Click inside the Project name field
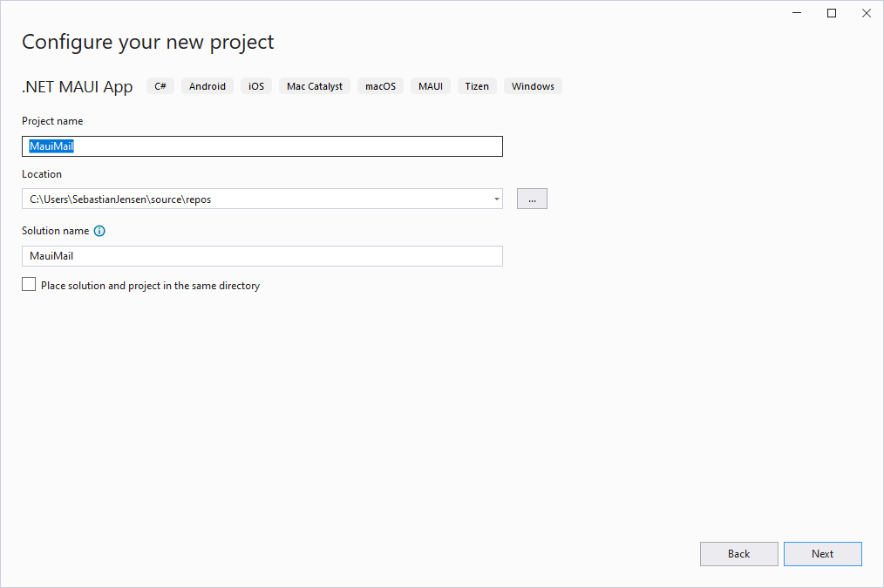This screenshot has height=588, width=884. coord(262,146)
